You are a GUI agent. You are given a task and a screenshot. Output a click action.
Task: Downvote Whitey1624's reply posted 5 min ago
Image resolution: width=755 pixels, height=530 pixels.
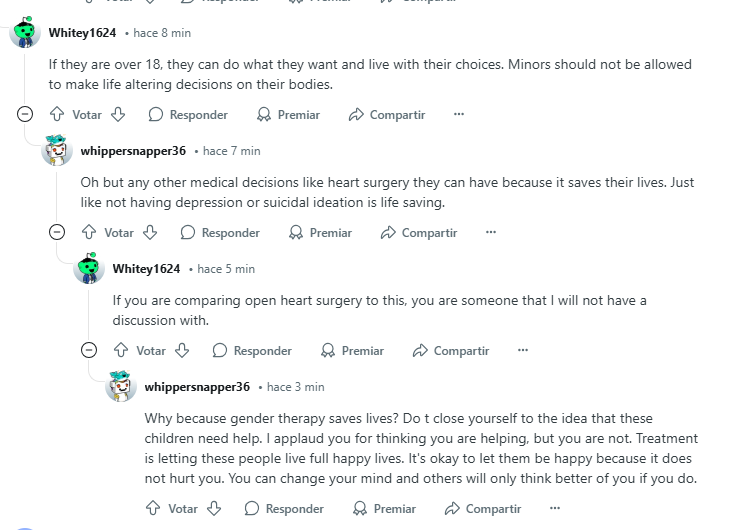182,350
